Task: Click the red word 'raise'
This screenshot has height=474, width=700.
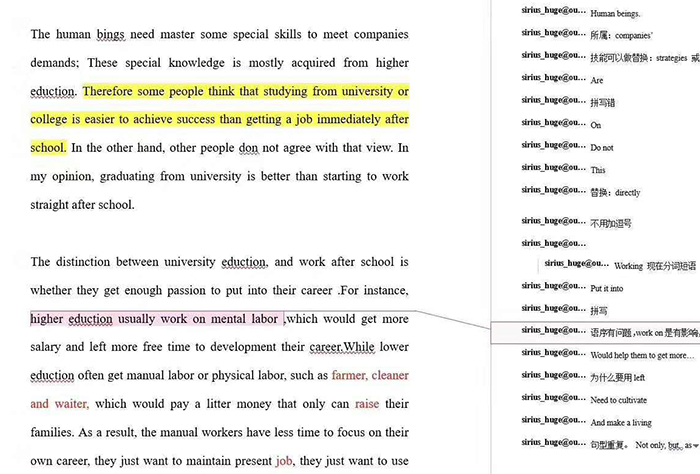Action: pyautogui.click(x=367, y=404)
